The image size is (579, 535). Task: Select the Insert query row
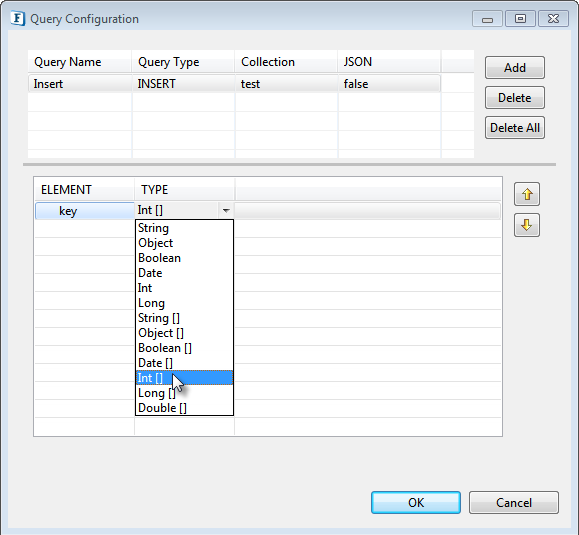click(234, 84)
